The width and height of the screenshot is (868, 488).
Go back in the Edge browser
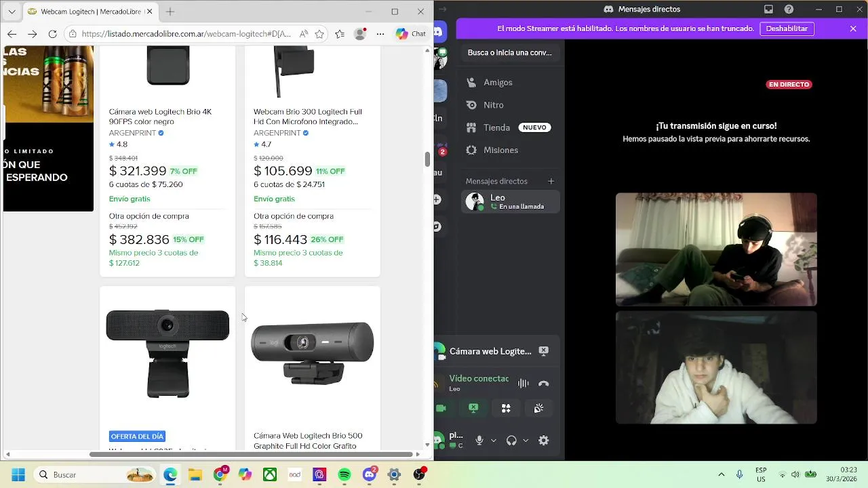pyautogui.click(x=12, y=34)
